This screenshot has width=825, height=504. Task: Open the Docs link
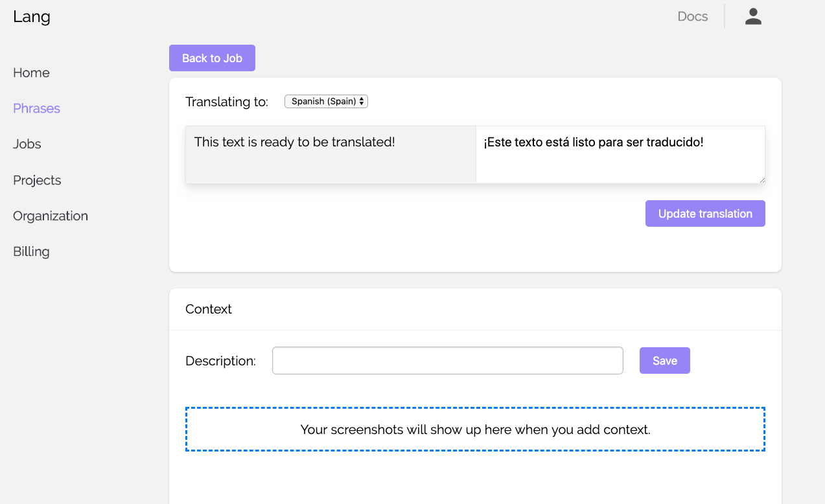click(x=692, y=17)
